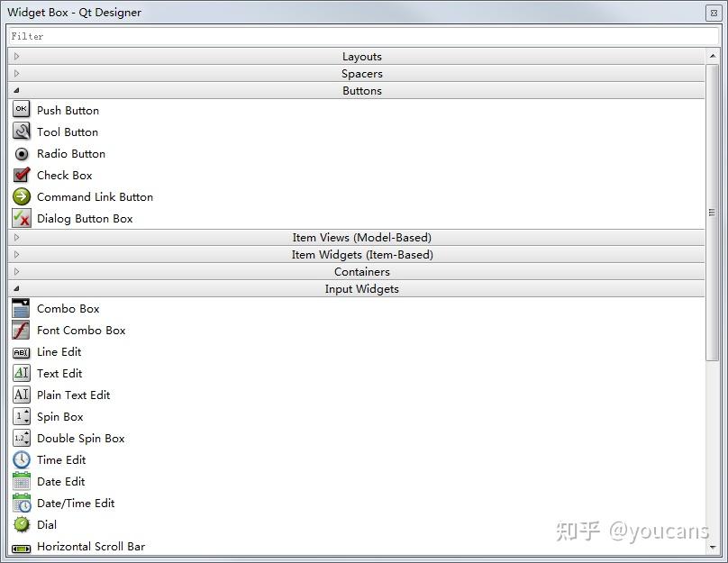
Task: Click the Radio Button widget icon
Action: tap(22, 153)
